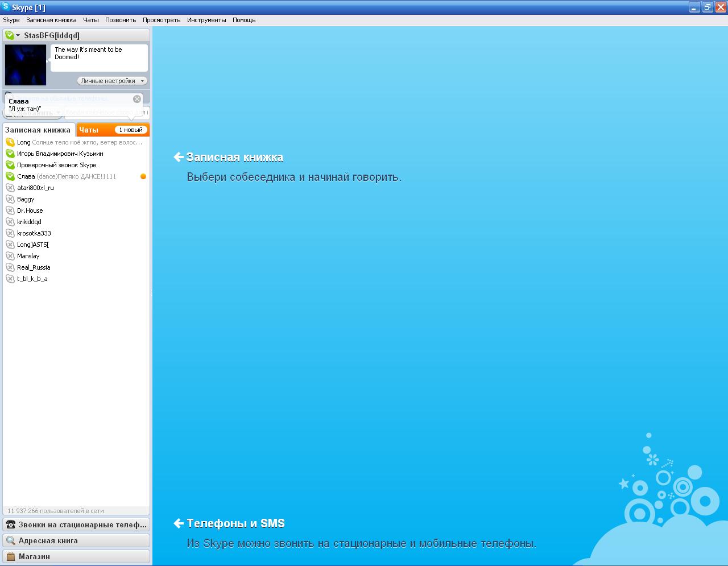This screenshot has width=728, height=566.
Task: Click orange unread indicator dot for Слава
Action: pos(143,176)
